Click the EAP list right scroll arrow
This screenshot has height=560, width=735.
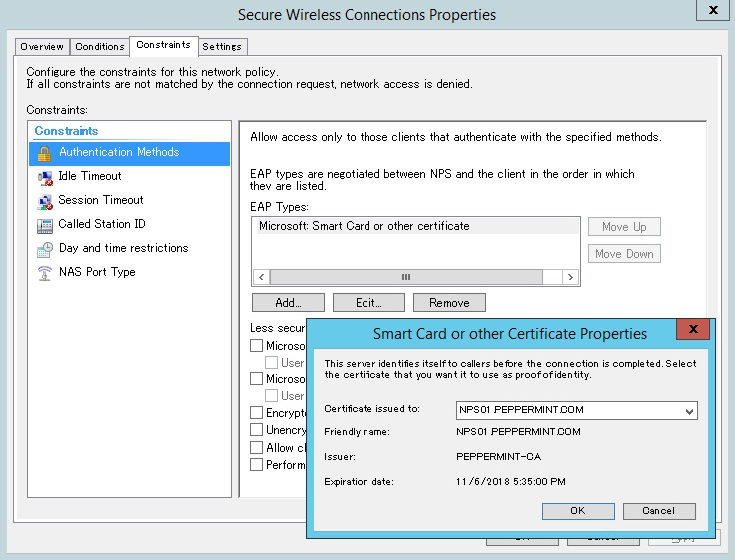570,277
